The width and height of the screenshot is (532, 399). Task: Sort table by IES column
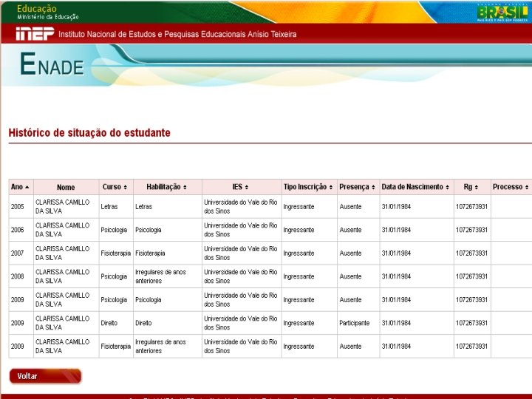coord(242,187)
